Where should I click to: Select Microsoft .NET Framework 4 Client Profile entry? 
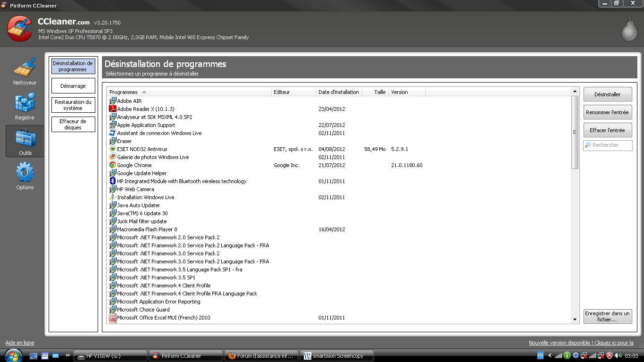coord(164,286)
